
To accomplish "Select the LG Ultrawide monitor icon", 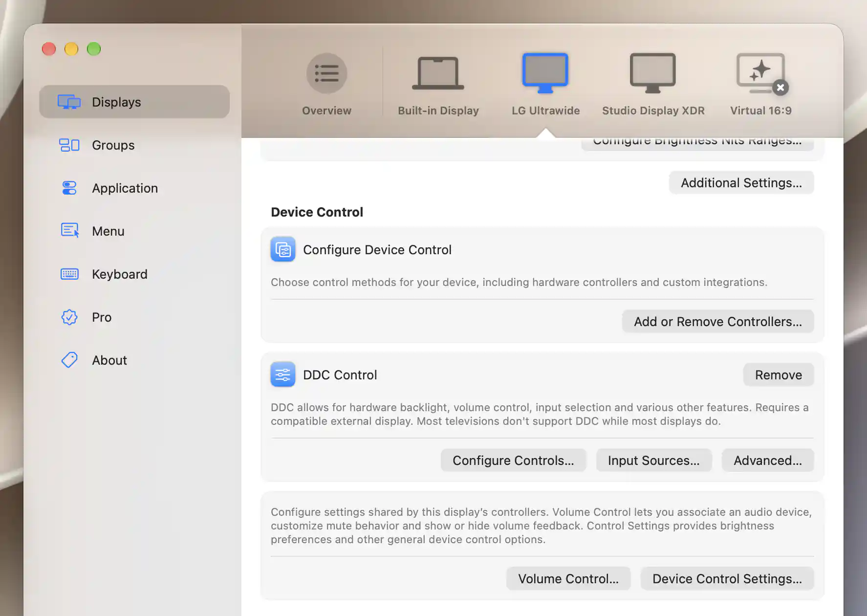I will (545, 73).
